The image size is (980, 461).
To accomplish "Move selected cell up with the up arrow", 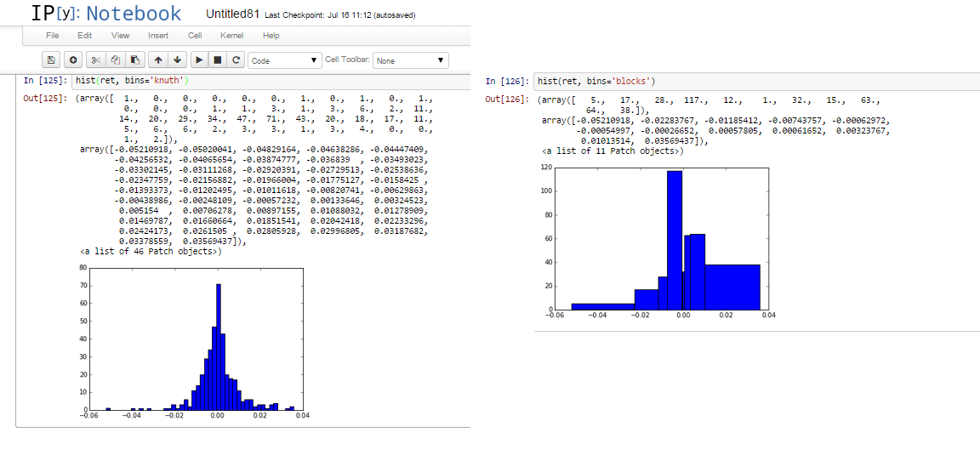I will pyautogui.click(x=158, y=60).
